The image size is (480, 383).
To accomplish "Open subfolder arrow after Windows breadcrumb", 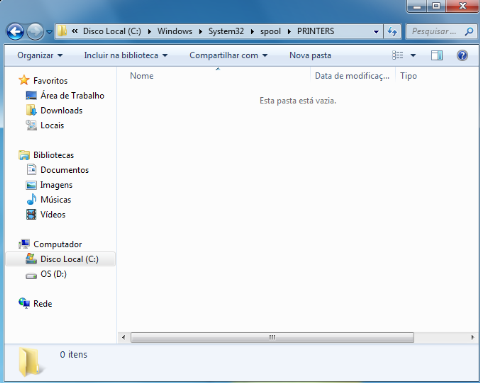I will pos(200,31).
